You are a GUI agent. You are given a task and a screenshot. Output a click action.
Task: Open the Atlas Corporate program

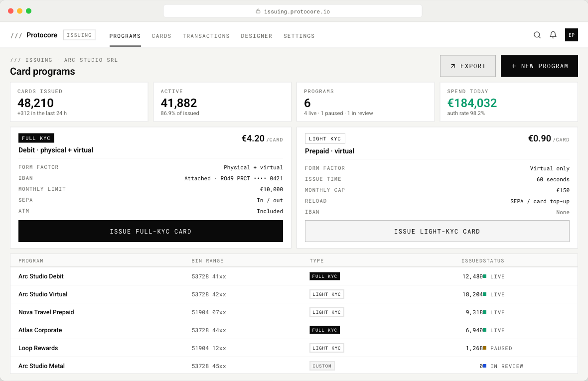(x=294, y=330)
